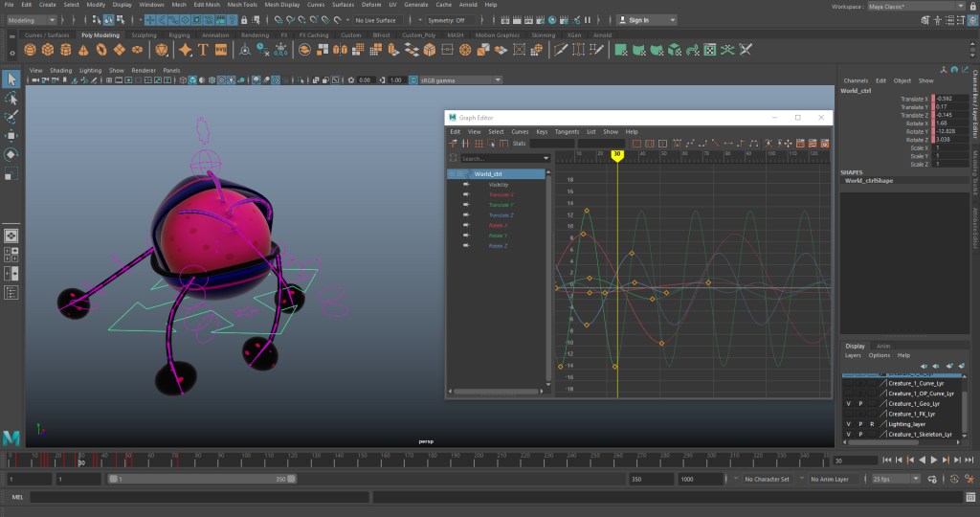The height and width of the screenshot is (517, 980).
Task: Select the Translate Y curve in outliner
Action: [501, 205]
